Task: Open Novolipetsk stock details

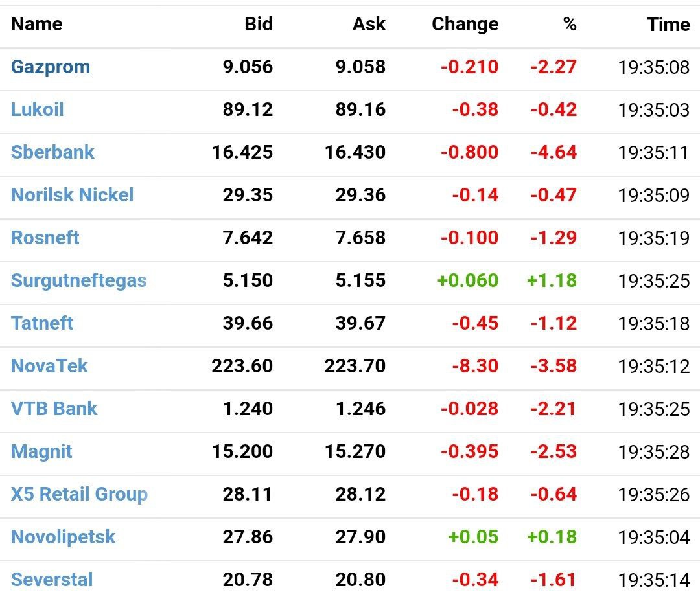Action: pyautogui.click(x=63, y=537)
